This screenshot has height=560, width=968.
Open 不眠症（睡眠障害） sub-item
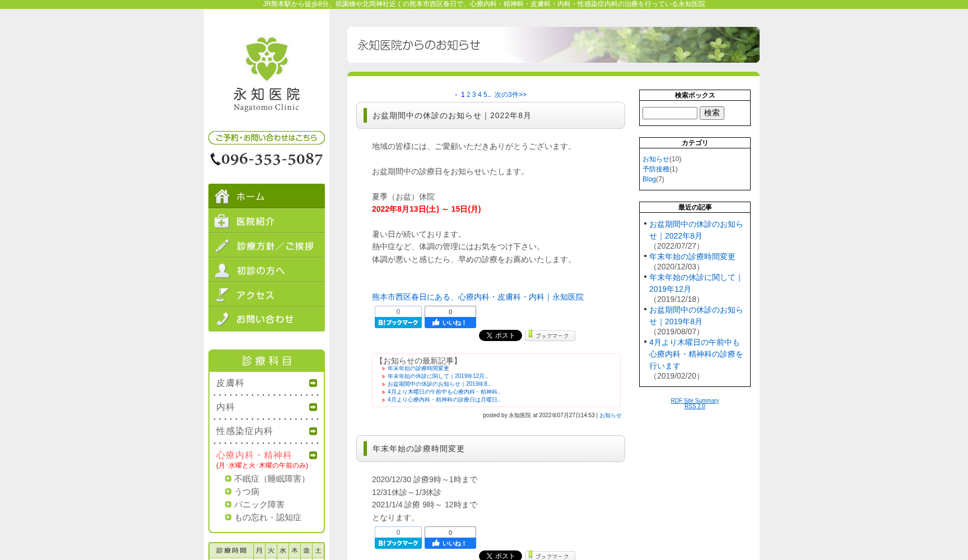(x=271, y=479)
